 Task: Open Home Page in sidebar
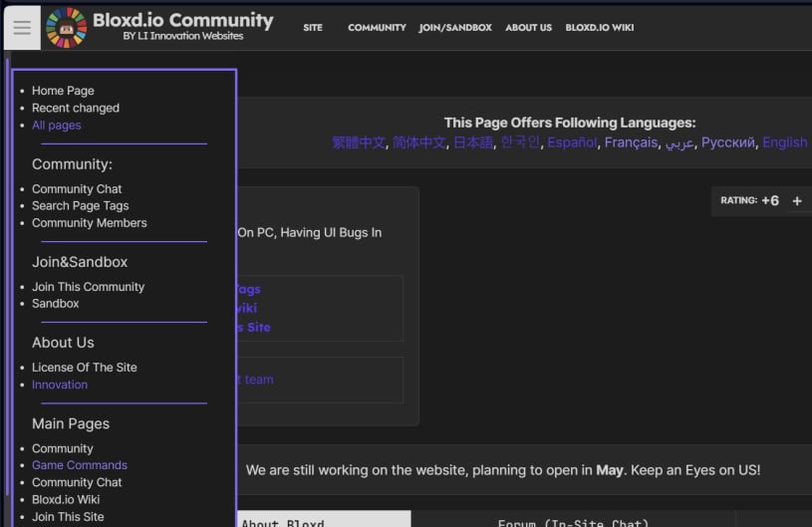(63, 91)
